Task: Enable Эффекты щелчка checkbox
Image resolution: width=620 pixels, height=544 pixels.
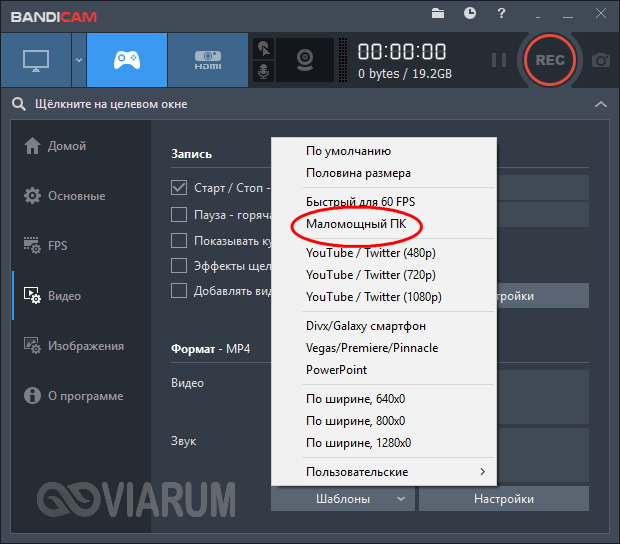Action: tap(179, 266)
